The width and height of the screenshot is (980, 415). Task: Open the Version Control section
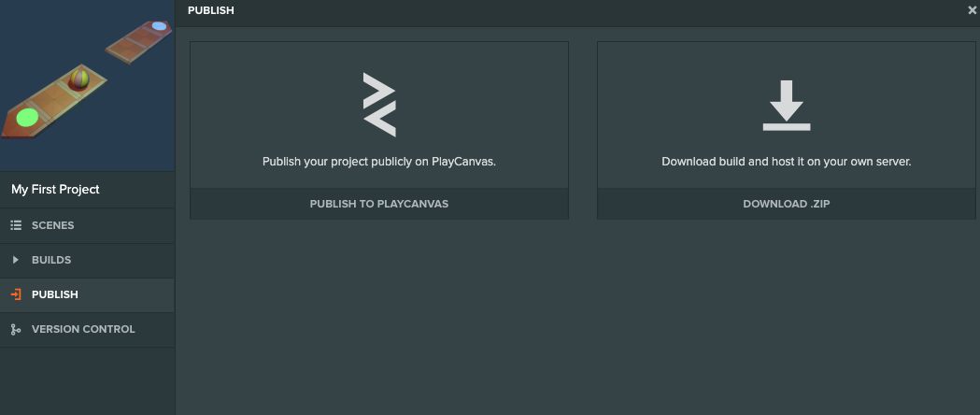(x=87, y=329)
